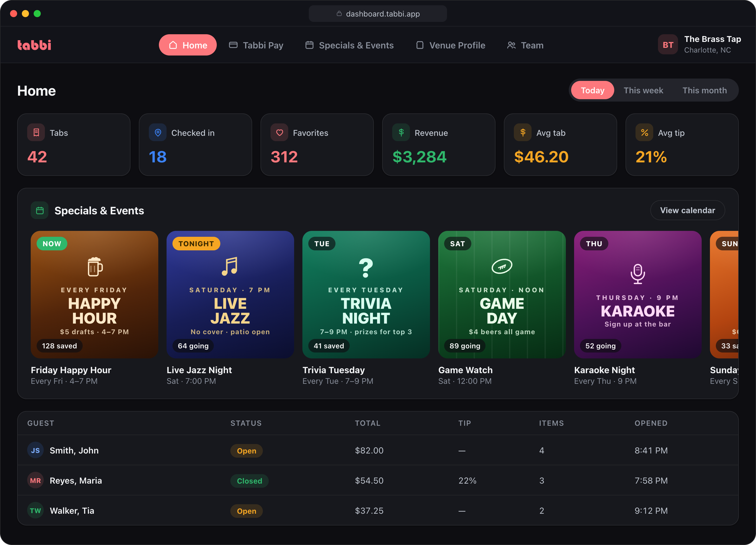Click the Avg tip value 21%

651,157
